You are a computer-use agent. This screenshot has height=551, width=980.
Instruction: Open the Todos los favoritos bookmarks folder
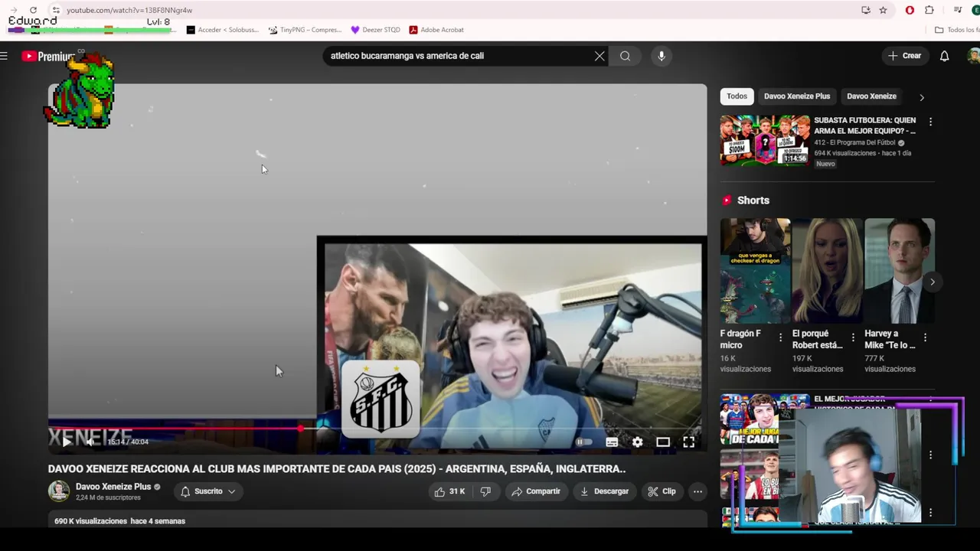pyautogui.click(x=957, y=30)
